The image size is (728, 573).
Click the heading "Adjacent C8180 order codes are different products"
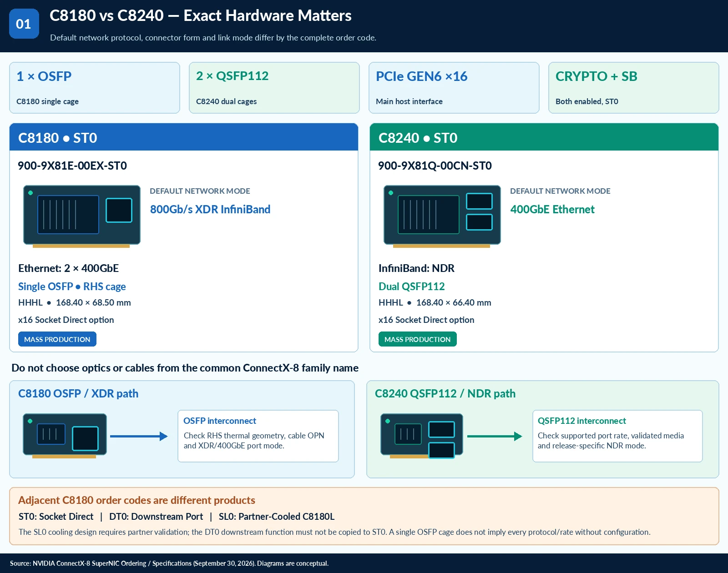click(x=136, y=500)
